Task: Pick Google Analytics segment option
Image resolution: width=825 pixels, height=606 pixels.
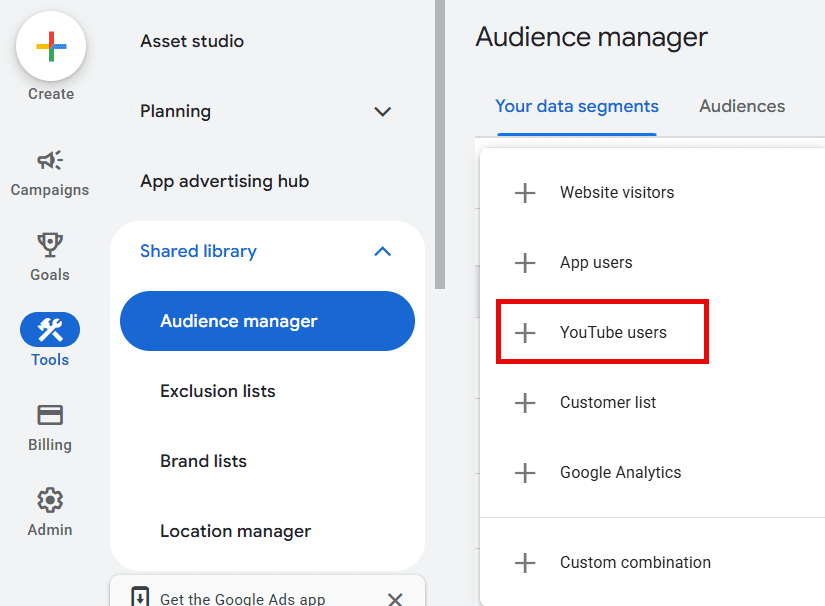Action: (620, 473)
